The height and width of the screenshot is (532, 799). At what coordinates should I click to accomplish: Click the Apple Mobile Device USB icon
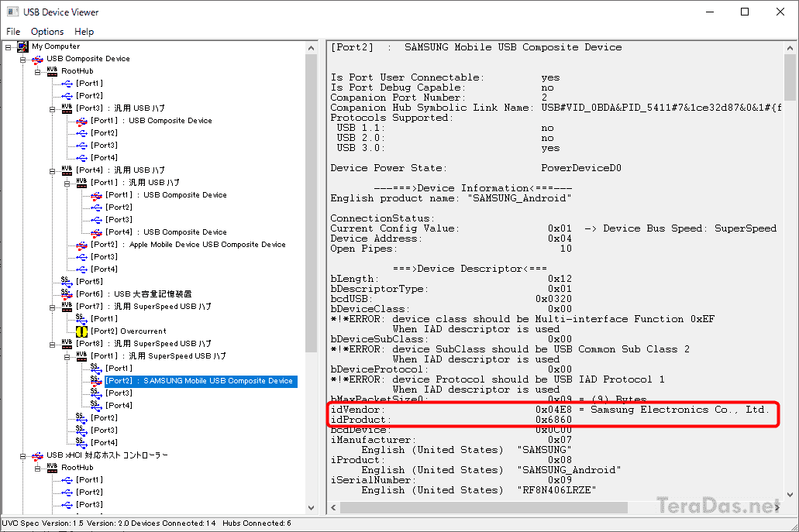[81, 245]
